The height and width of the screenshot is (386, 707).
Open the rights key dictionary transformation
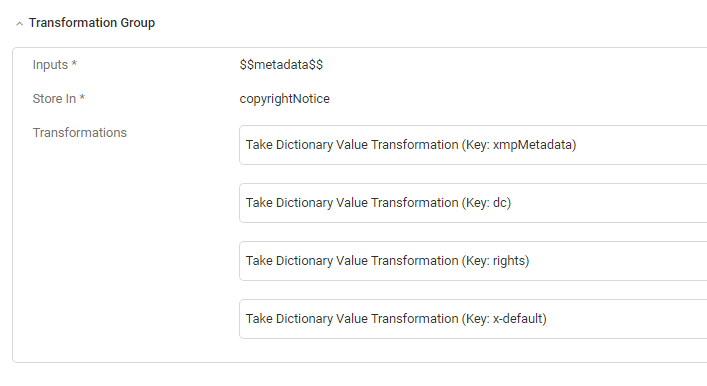(473, 261)
